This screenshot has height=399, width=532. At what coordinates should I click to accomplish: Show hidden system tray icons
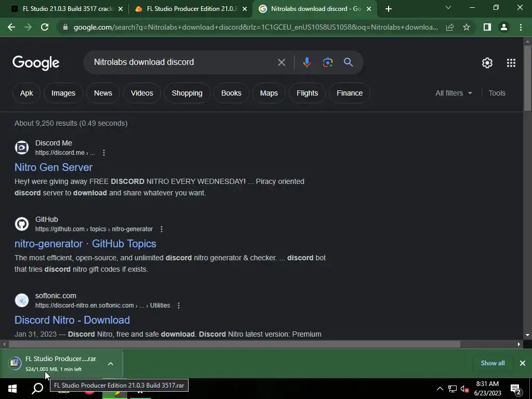coord(440,389)
